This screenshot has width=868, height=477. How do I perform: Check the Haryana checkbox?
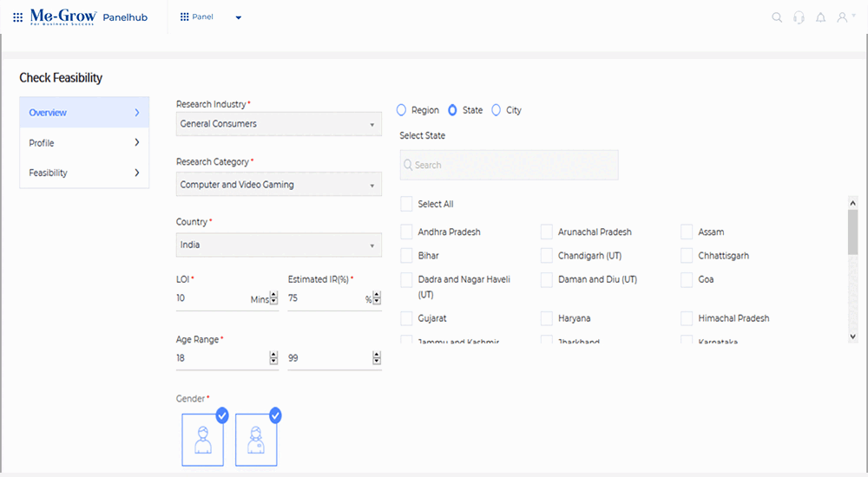(546, 318)
